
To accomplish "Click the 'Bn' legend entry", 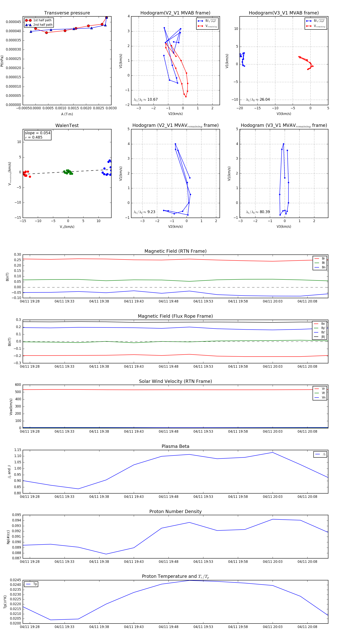I will tap(320, 267).
